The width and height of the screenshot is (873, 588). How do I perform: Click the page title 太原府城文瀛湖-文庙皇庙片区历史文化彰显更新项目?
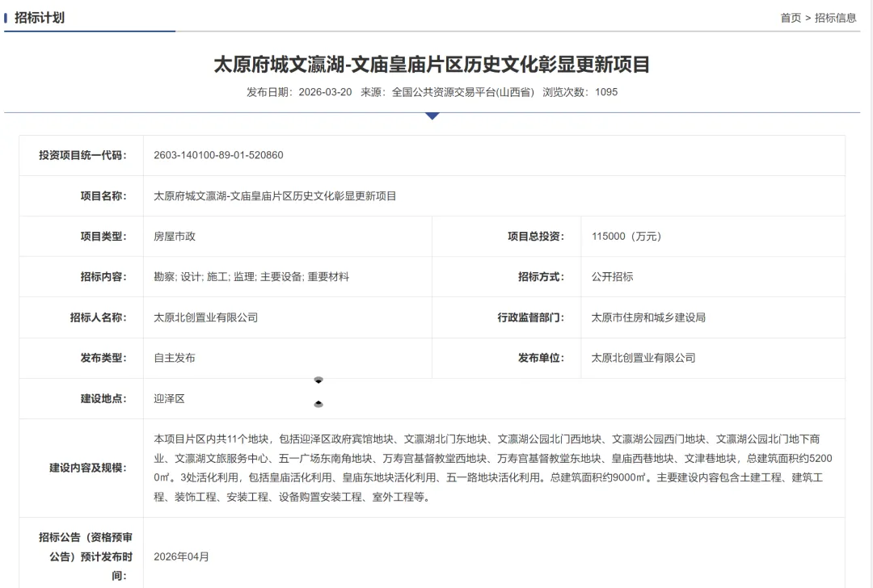432,65
